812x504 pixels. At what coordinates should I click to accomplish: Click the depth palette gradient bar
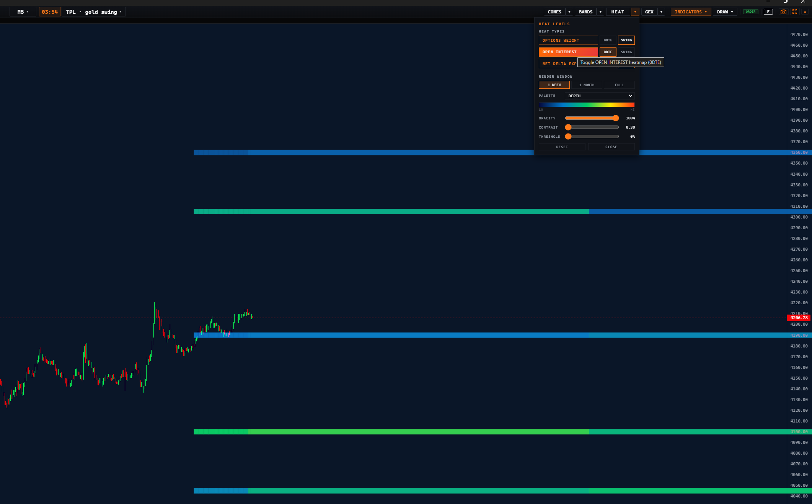pyautogui.click(x=587, y=104)
